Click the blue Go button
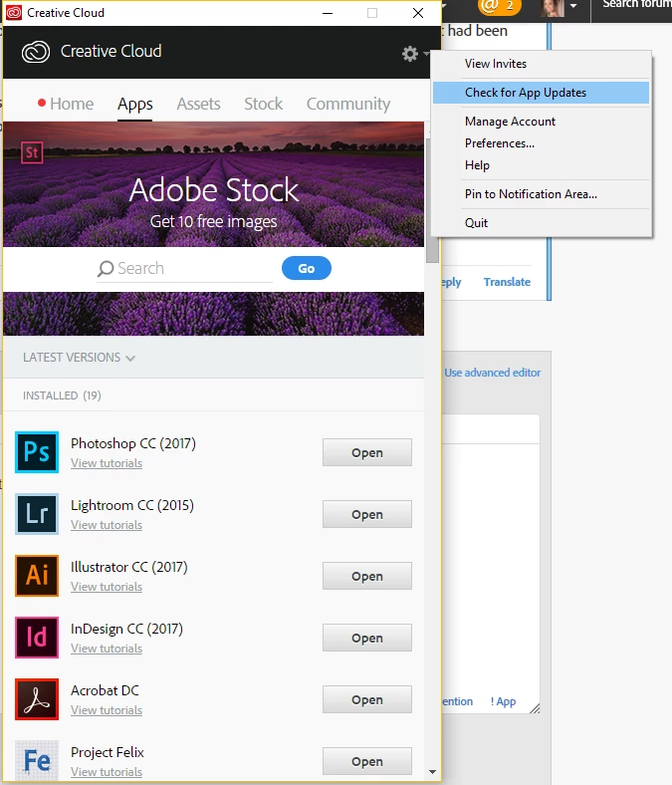The image size is (672, 785). (x=307, y=268)
